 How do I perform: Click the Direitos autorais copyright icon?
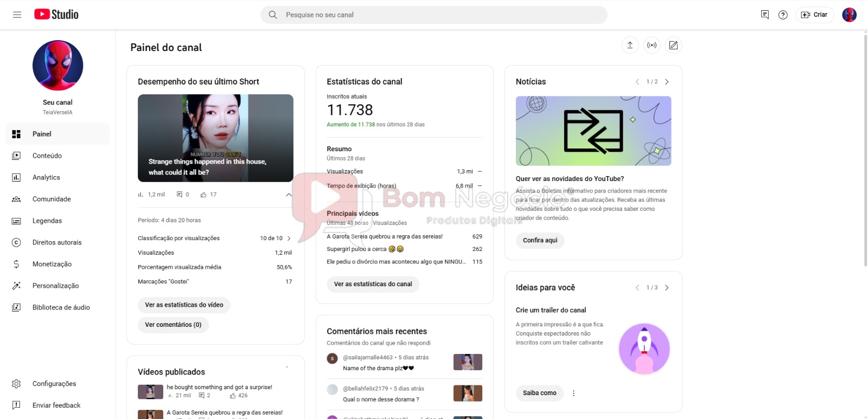click(16, 242)
